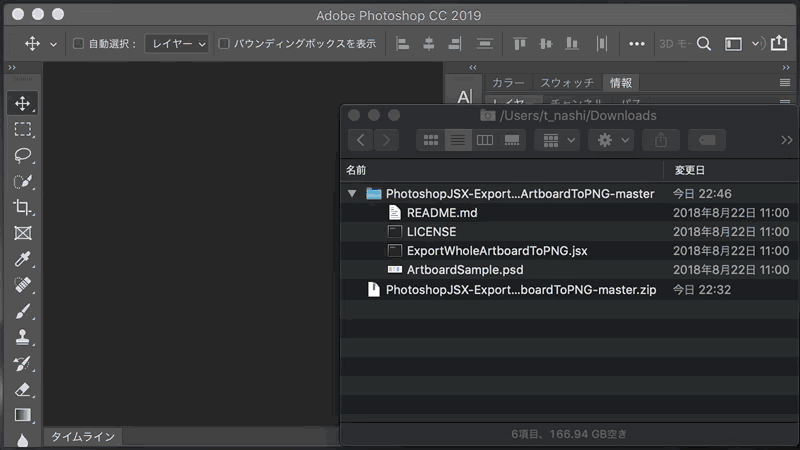This screenshot has width=800, height=450.
Task: Select the Lasso tool
Action: [x=22, y=155]
